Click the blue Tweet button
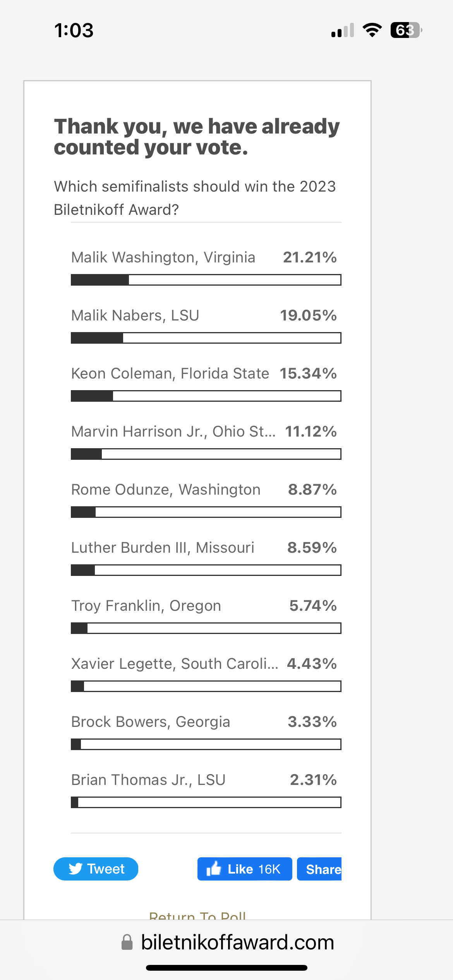Viewport: 453px width, 980px height. pyautogui.click(x=96, y=869)
